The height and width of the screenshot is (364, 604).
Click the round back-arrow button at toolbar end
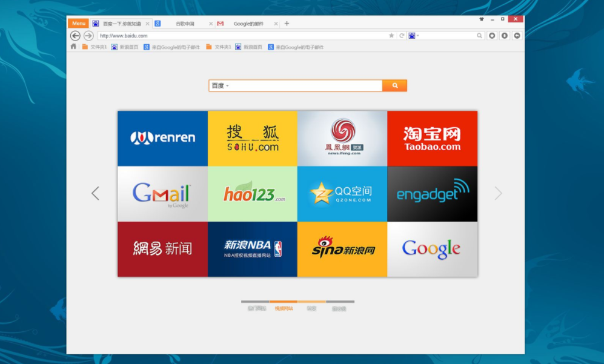517,36
